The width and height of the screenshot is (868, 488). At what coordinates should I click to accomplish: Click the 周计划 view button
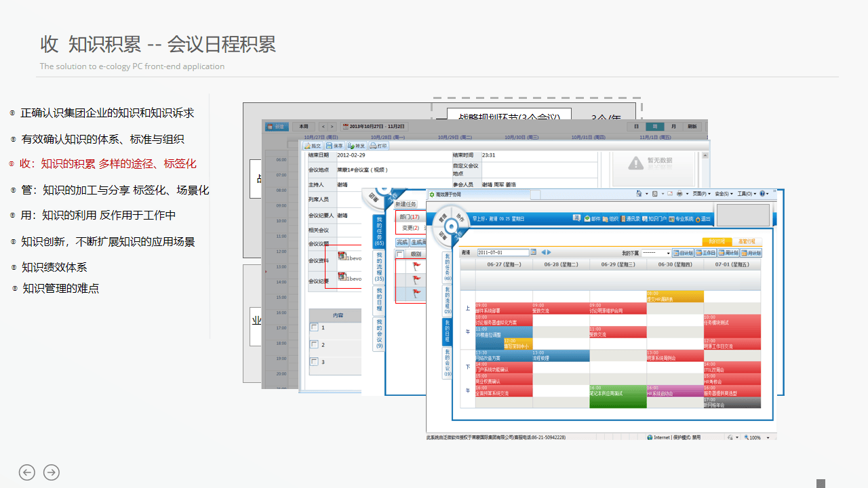click(728, 253)
